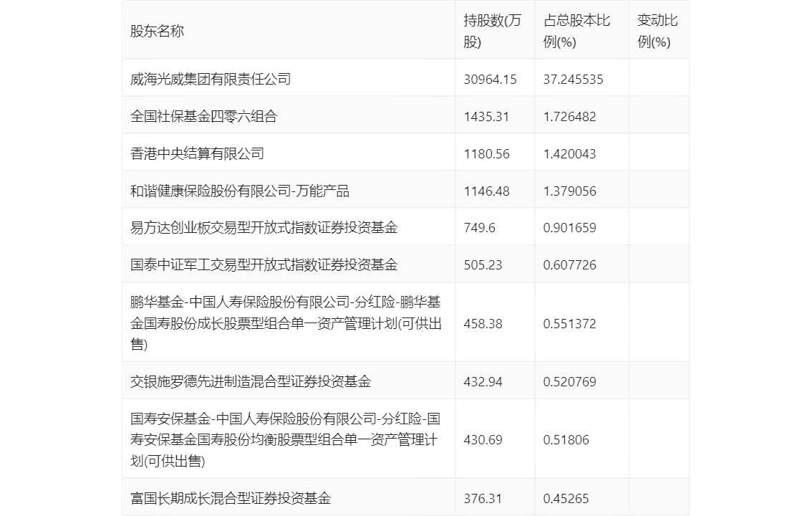Select the value 1146.48
Image resolution: width=812 pixels, height=516 pixels.
tap(487, 191)
